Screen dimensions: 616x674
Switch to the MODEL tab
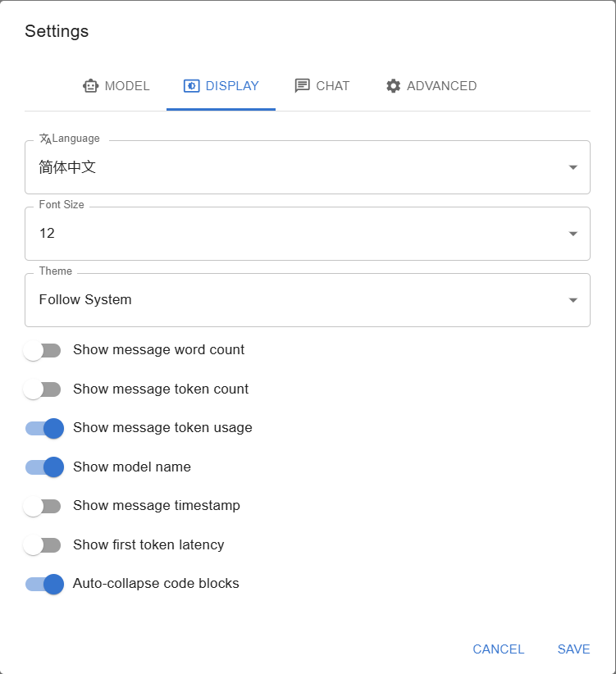tap(116, 85)
